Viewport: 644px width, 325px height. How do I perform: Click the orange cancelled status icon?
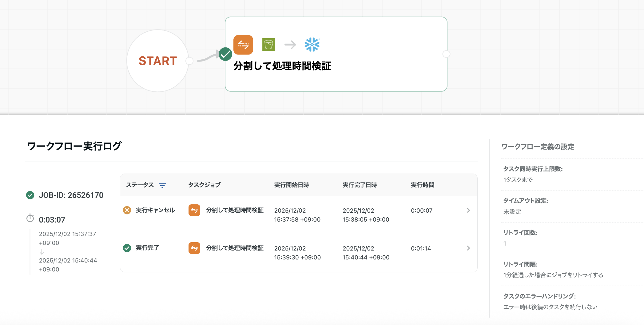tap(127, 210)
